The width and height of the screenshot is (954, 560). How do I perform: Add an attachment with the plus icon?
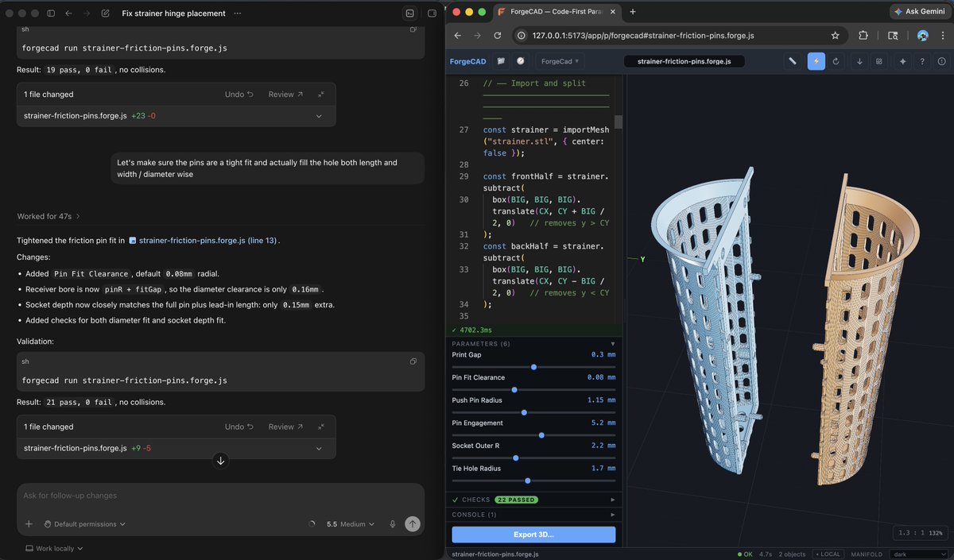[x=29, y=524]
